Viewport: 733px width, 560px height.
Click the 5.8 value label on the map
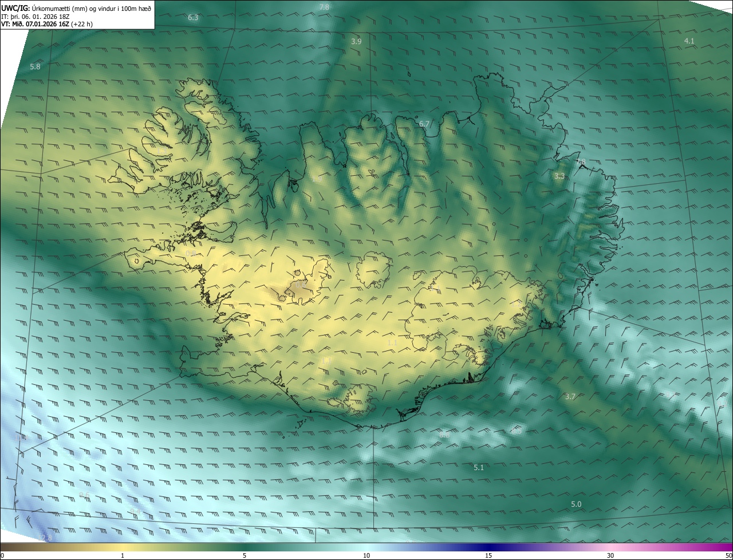35,67
